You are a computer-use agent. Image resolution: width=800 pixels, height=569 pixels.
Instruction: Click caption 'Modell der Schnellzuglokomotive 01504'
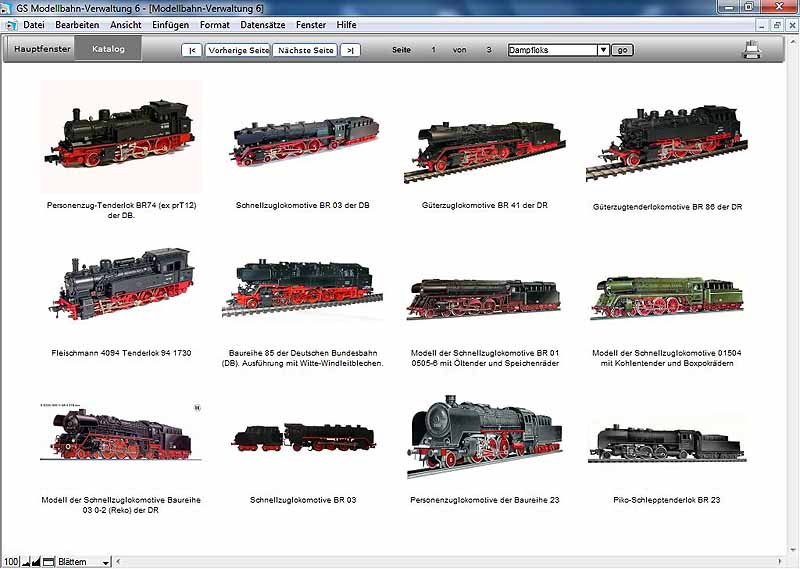click(667, 353)
